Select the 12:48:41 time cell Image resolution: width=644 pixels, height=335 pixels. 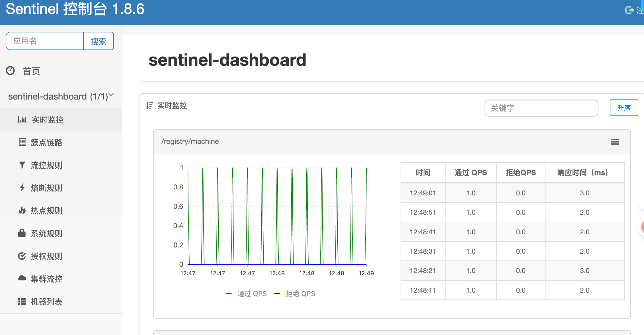point(423,232)
